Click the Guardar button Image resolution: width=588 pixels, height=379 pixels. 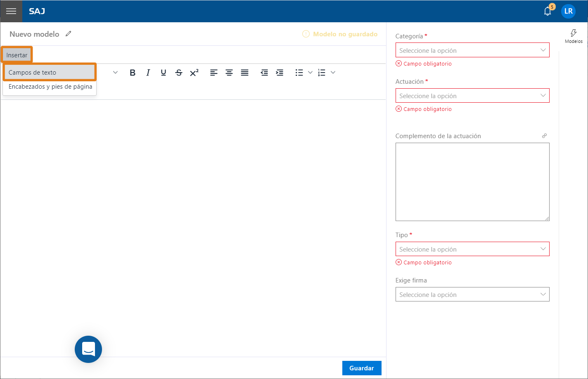tap(361, 368)
